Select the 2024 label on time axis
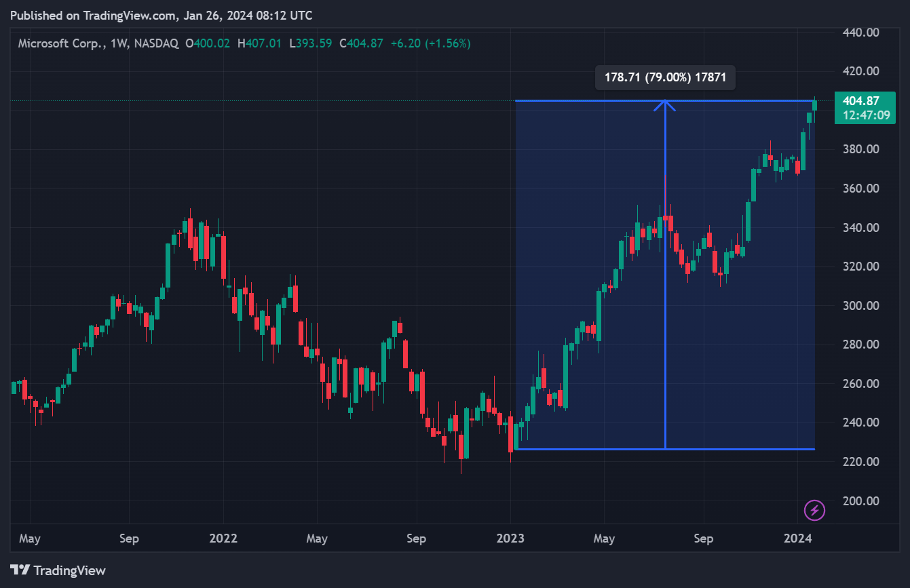 tap(798, 538)
